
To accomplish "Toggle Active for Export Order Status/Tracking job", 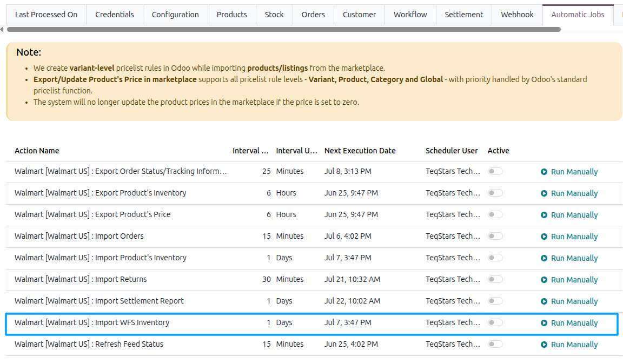I will [495, 171].
